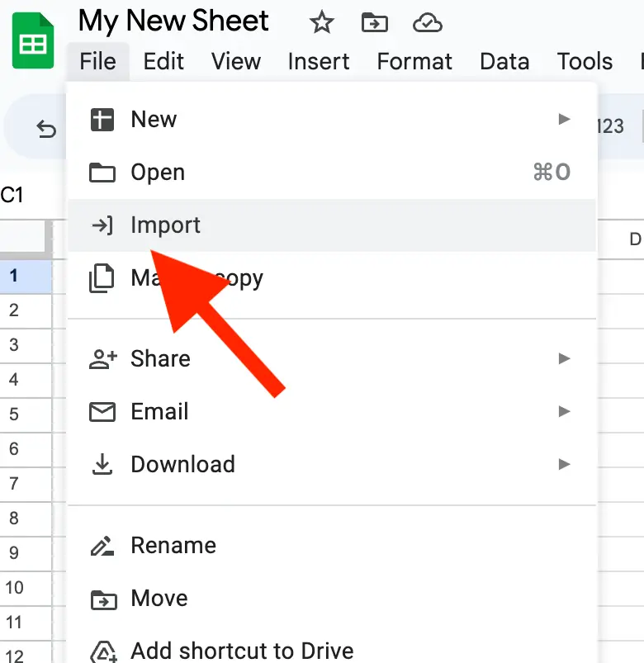Image resolution: width=644 pixels, height=663 pixels.
Task: Toggle the star to favorite the sheet
Action: 321,23
